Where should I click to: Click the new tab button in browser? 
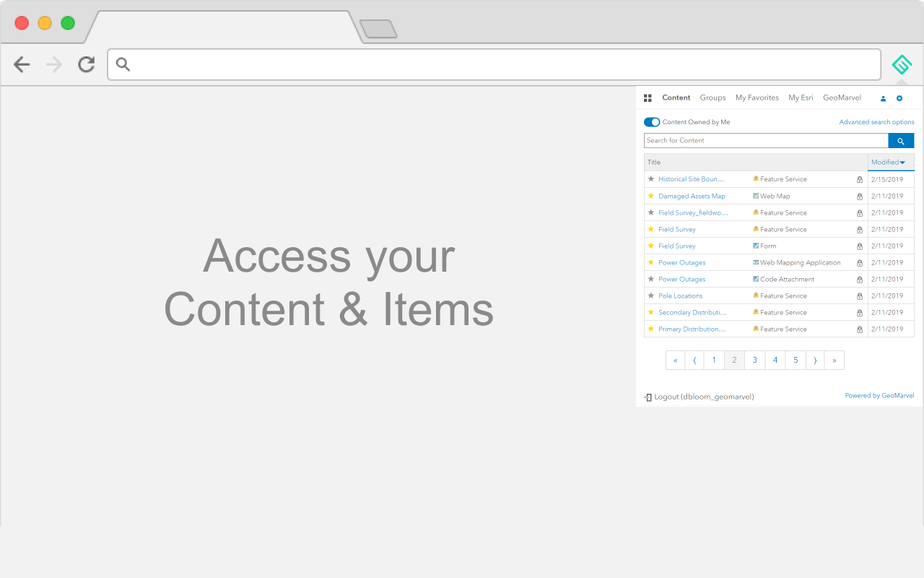pyautogui.click(x=378, y=29)
